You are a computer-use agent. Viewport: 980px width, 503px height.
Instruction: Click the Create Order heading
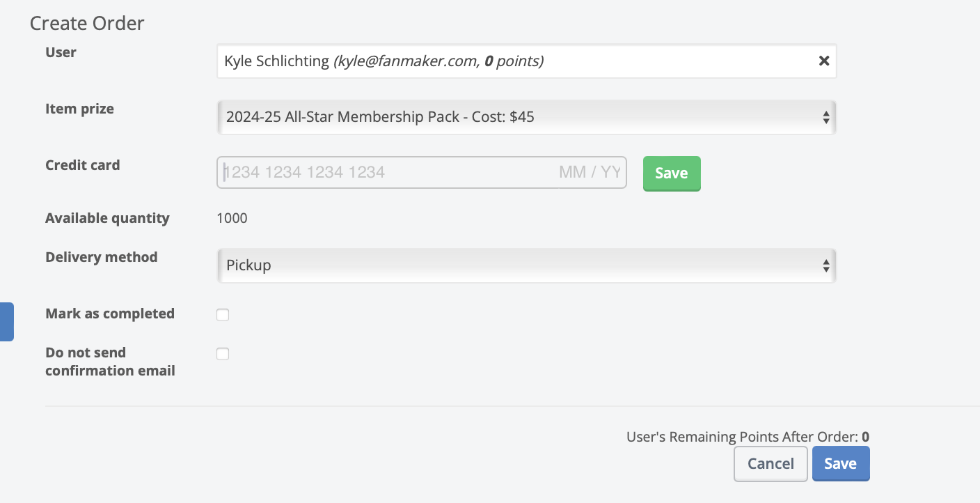point(87,23)
